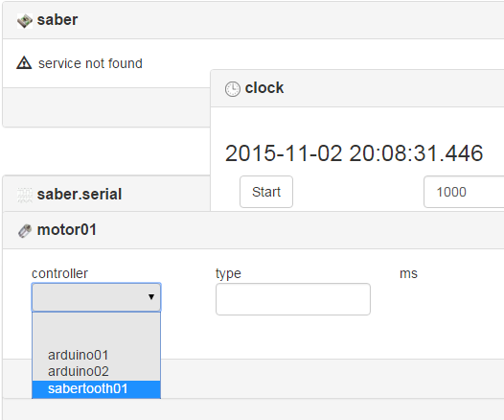Open the controller dropdown arrow

coord(151,297)
